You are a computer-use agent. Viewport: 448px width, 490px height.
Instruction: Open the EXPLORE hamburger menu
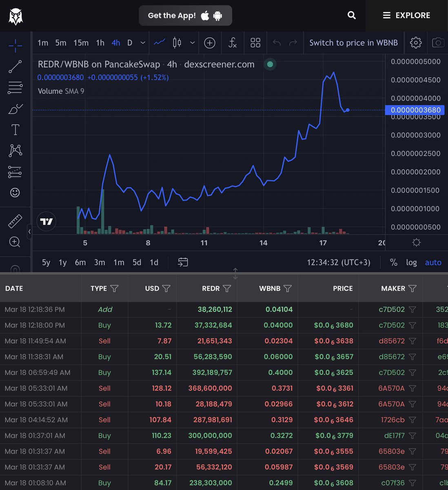[406, 16]
